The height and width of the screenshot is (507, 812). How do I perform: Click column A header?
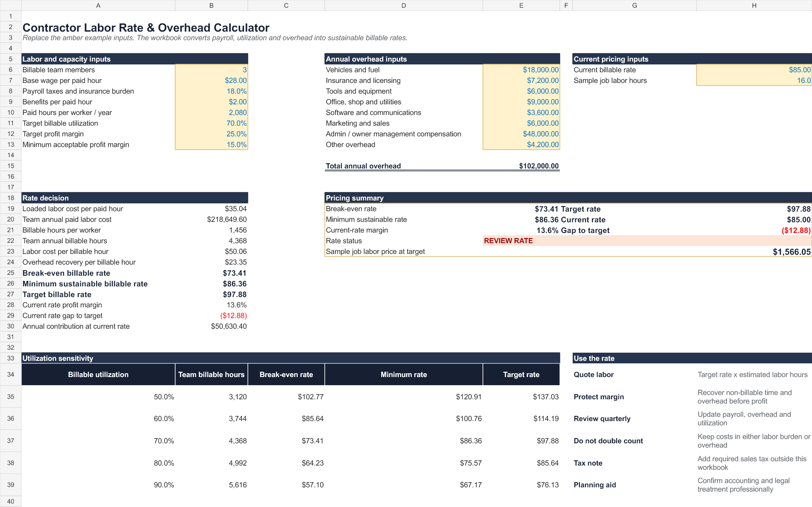tap(98, 6)
